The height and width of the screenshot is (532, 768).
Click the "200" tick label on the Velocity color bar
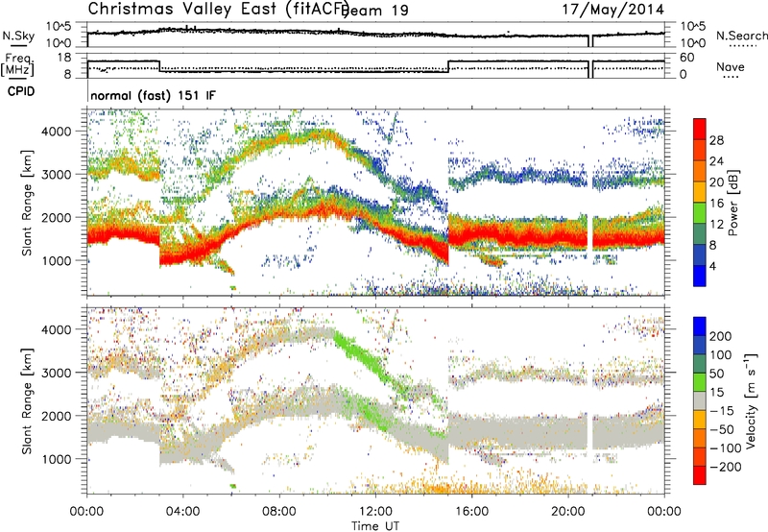721,336
